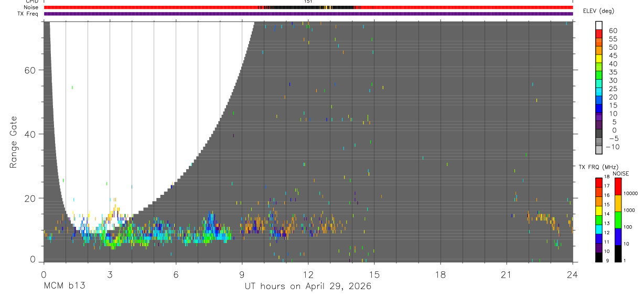Choose the purple swatch in the TX FRQ bar
The image size is (644, 297).
coord(598,248)
